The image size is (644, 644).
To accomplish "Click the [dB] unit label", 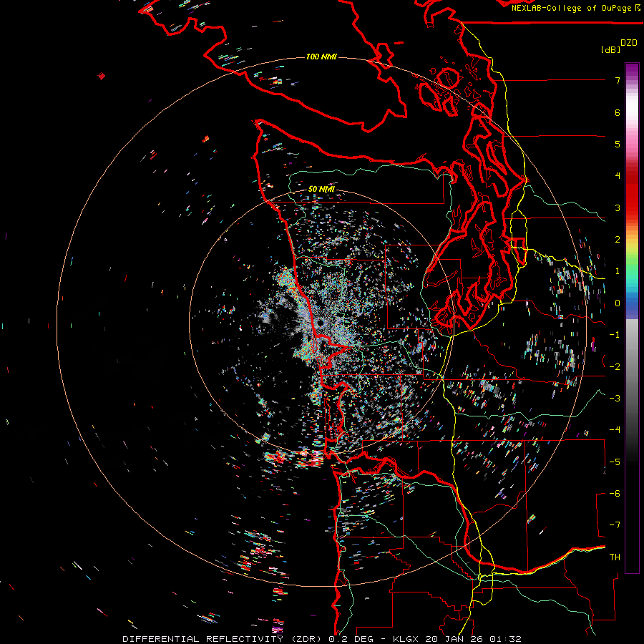I will (610, 49).
